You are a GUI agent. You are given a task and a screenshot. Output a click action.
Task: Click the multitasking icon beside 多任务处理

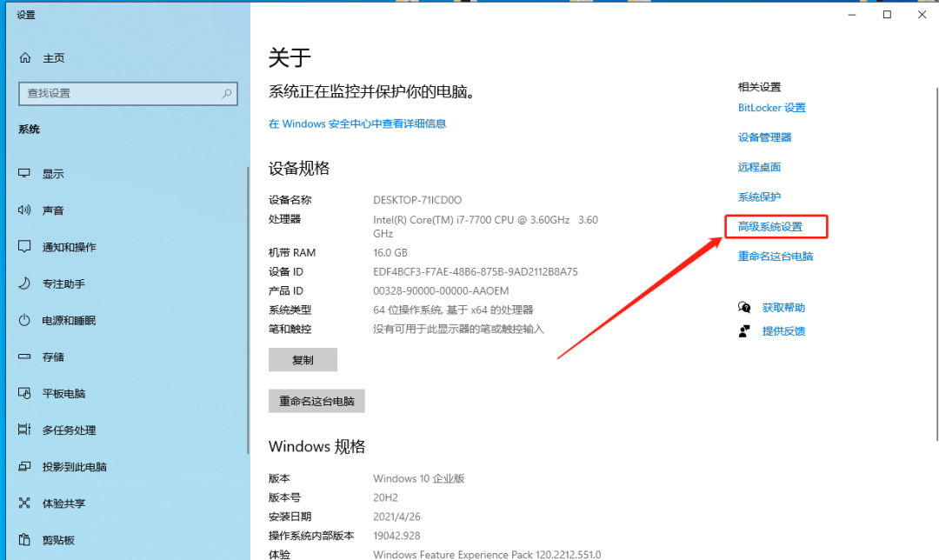point(24,430)
